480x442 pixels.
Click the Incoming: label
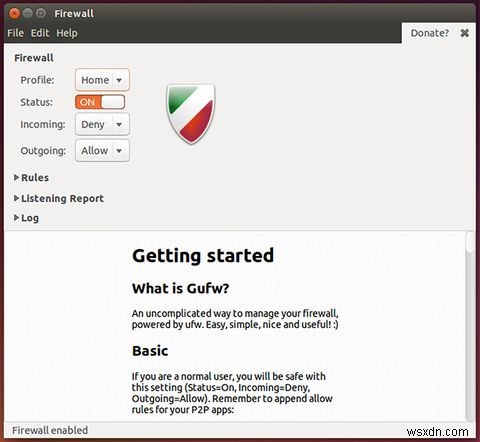point(43,124)
